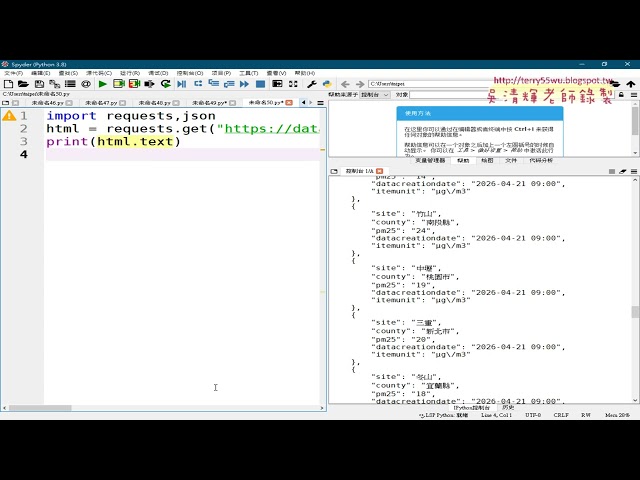Close the 未命名50.py* tab
This screenshot has width=640, height=480.
(x=289, y=103)
